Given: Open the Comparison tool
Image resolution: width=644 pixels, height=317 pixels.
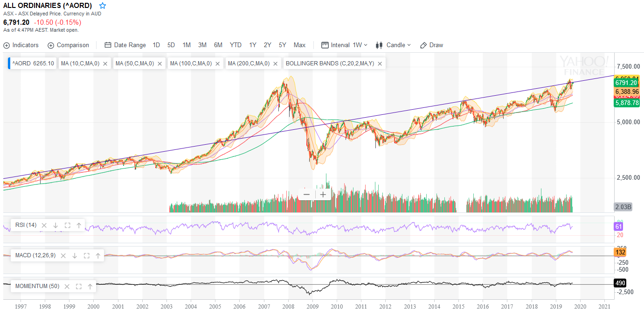Looking at the screenshot, I should tap(68, 45).
